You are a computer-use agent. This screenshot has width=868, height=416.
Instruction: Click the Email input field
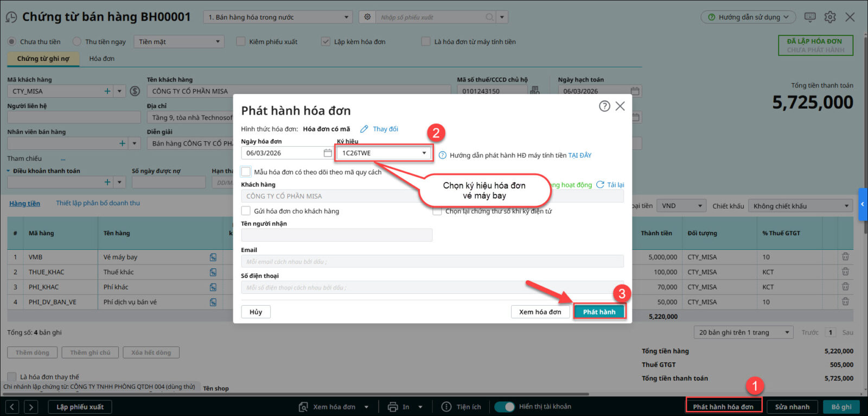tap(432, 261)
